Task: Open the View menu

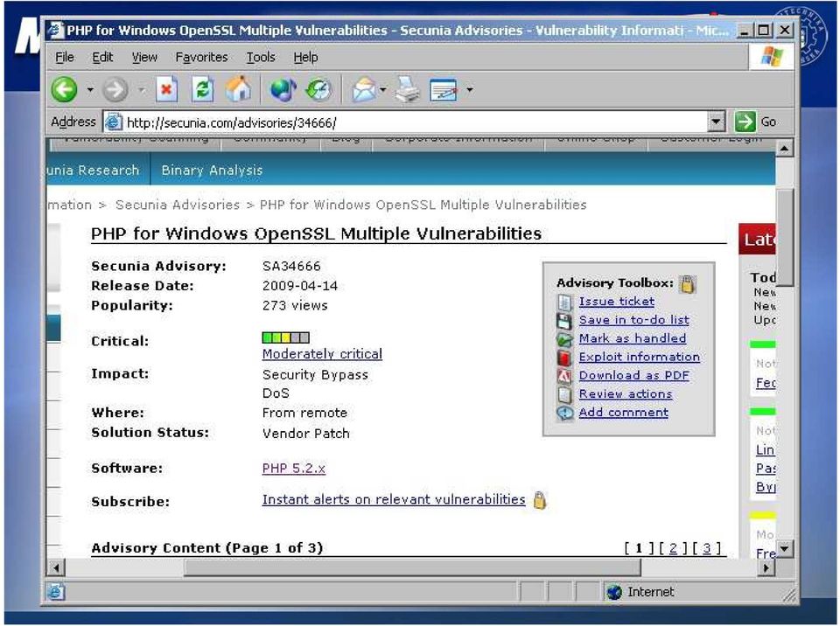Action: [144, 57]
